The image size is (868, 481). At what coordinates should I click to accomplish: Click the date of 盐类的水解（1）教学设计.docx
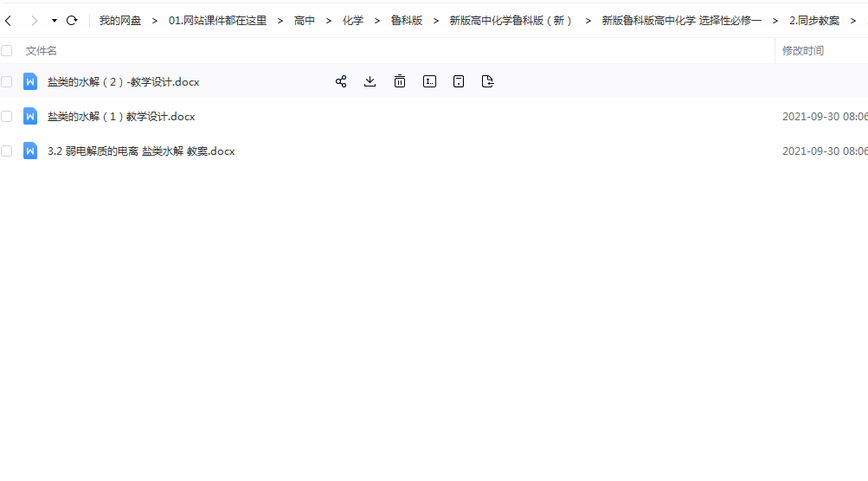pyautogui.click(x=825, y=117)
